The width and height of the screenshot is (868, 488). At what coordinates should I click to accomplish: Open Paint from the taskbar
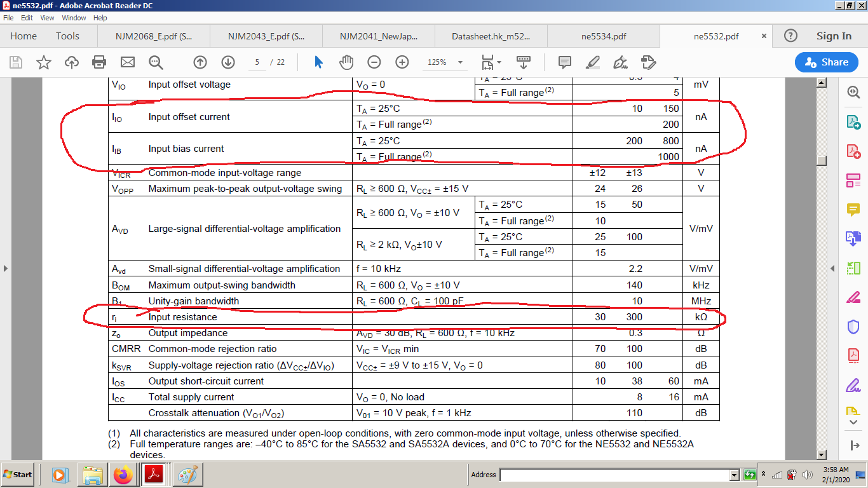tap(187, 475)
